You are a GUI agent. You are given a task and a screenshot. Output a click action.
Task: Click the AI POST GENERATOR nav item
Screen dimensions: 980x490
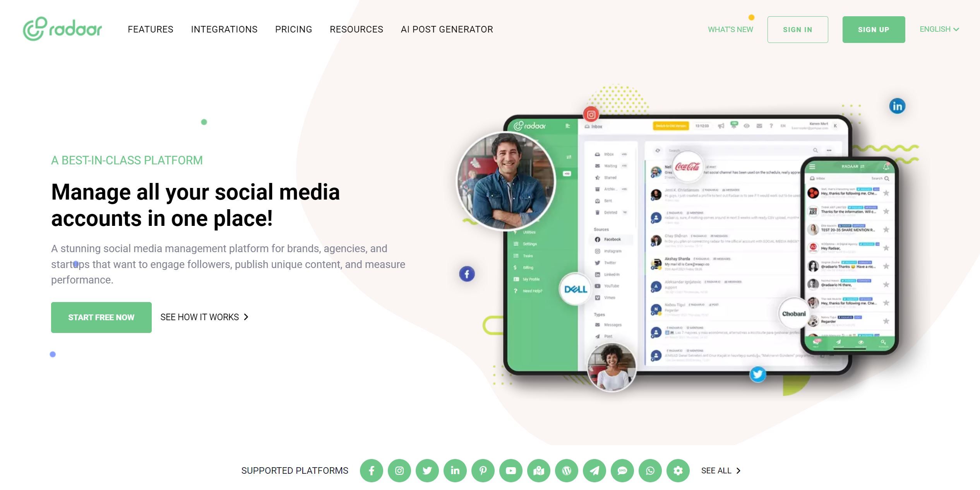pyautogui.click(x=447, y=29)
